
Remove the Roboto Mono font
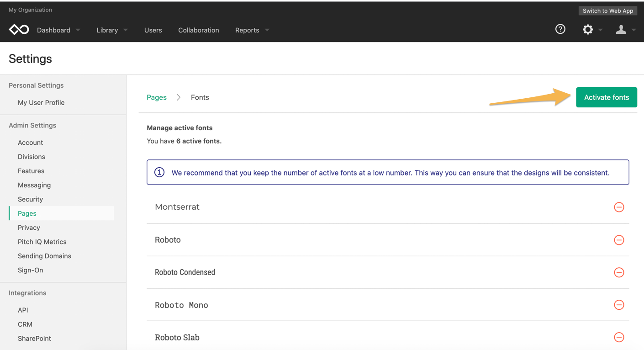619,305
